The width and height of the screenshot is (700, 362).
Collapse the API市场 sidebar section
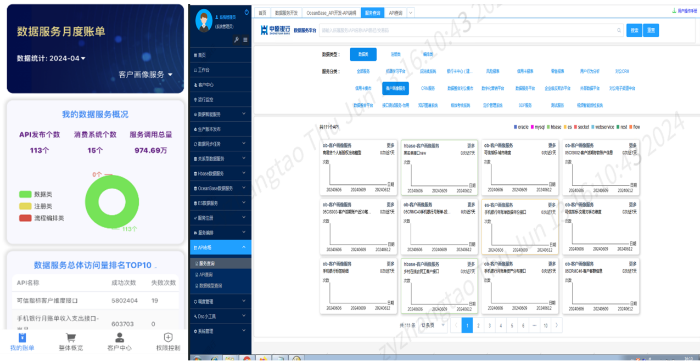(221, 247)
